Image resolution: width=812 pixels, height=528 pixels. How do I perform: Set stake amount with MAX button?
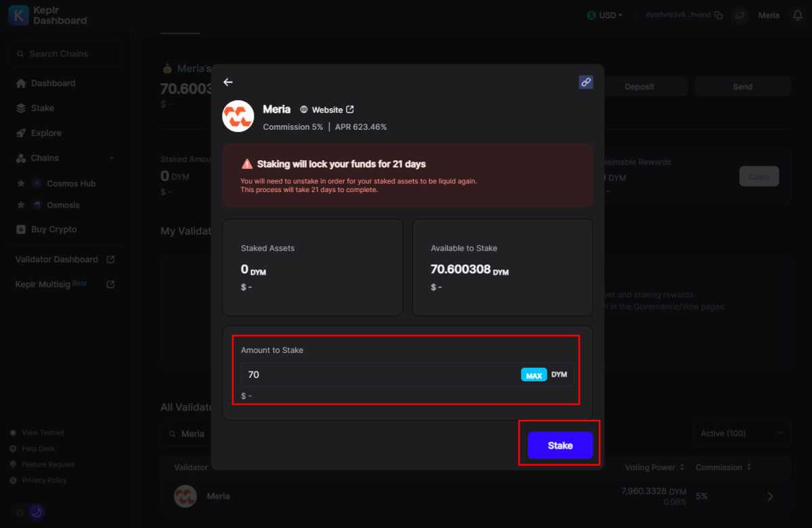(x=534, y=375)
